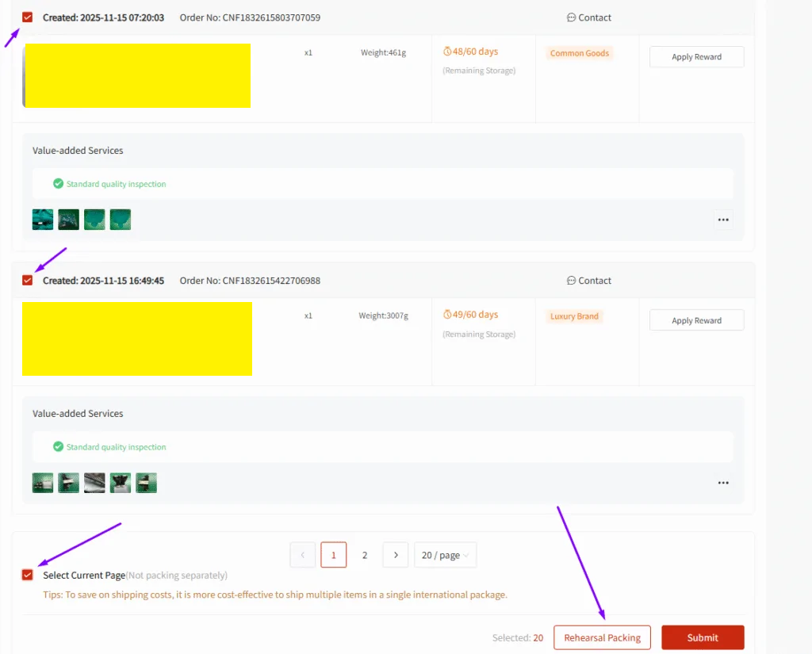Screen dimensions: 812x654
Task: Open the 20 / page dropdown
Action: click(x=445, y=554)
